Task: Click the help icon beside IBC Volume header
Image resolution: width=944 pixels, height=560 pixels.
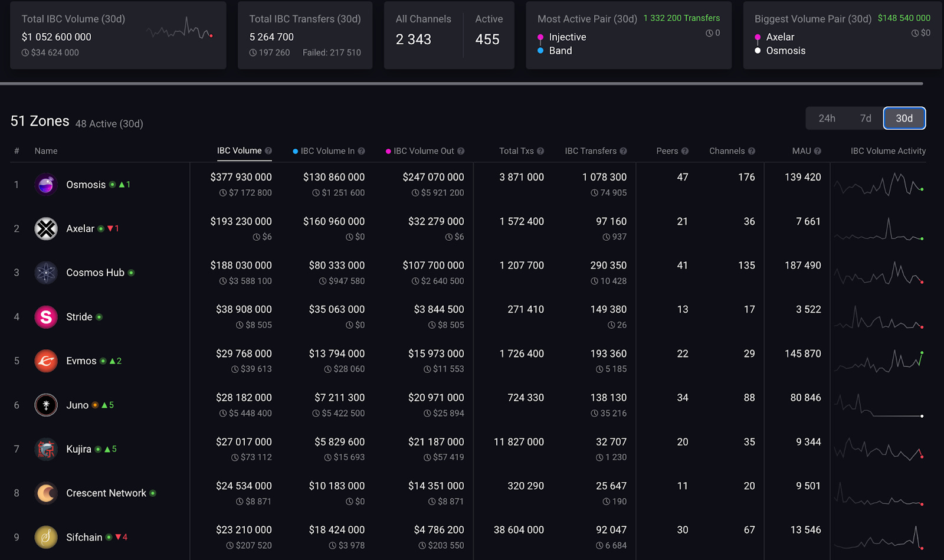Action: click(x=268, y=151)
